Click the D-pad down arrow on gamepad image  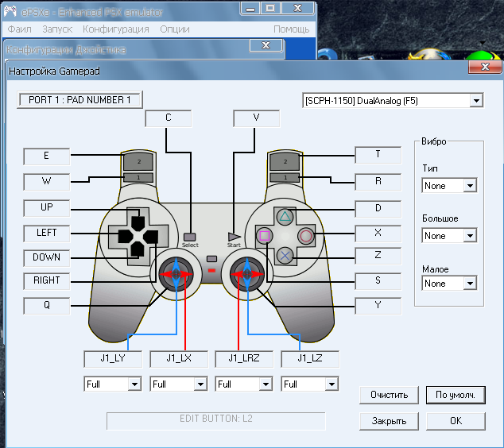pos(138,250)
